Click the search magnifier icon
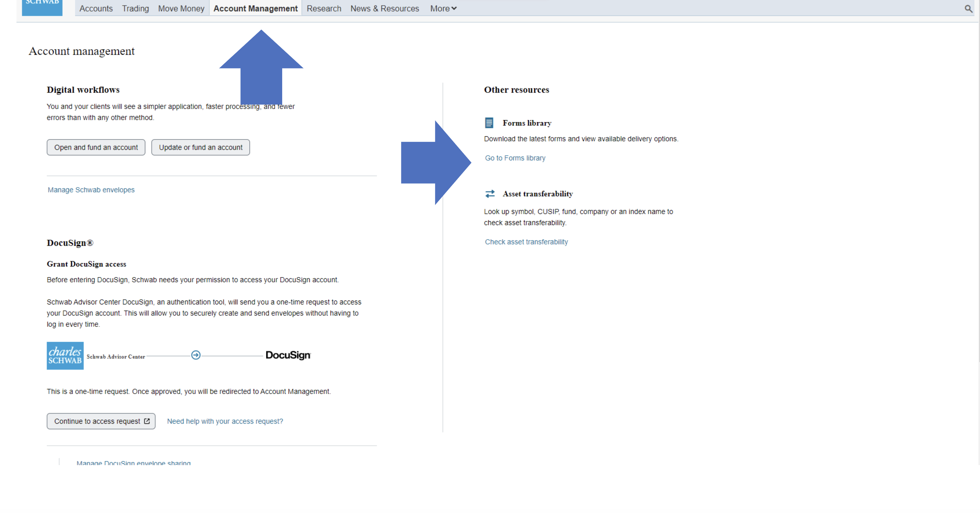This screenshot has height=513, width=980. [x=968, y=8]
